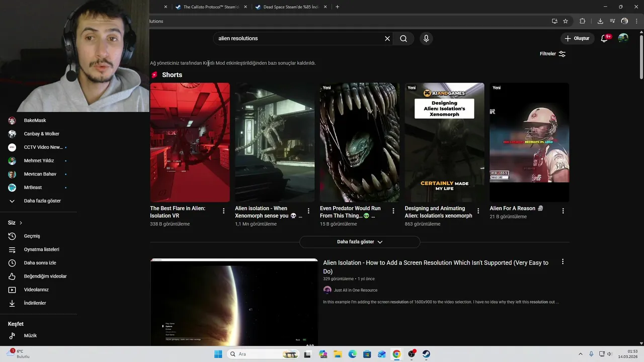Start voice search with the microphone icon

click(426, 38)
